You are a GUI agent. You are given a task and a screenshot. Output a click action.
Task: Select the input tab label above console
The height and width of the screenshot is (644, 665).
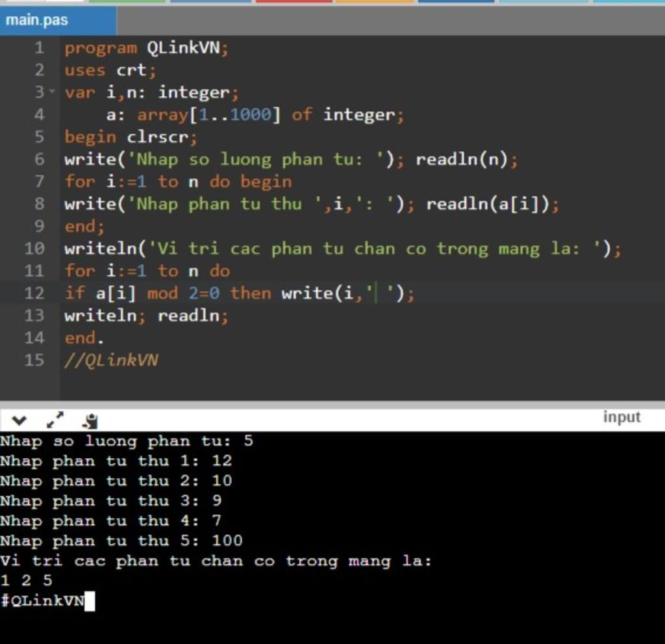[621, 417]
